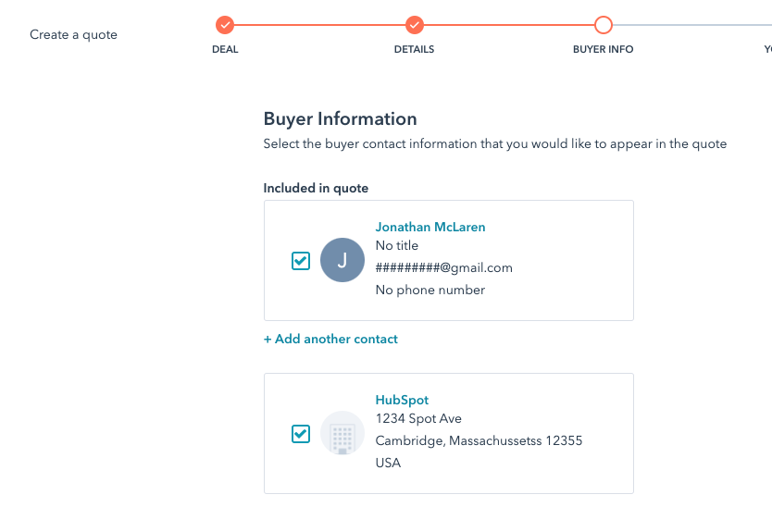Image resolution: width=772 pixels, height=532 pixels.
Task: Open the Jonathan McLaren contact link
Action: (430, 227)
